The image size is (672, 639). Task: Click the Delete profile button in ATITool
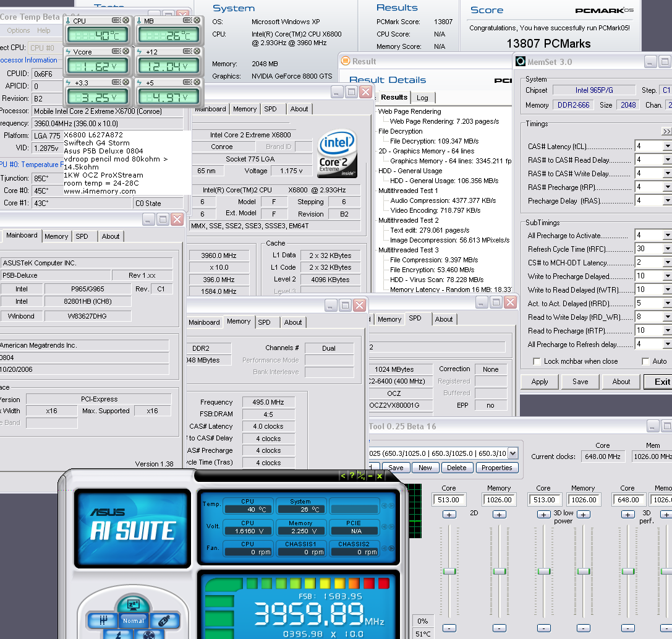pyautogui.click(x=456, y=468)
